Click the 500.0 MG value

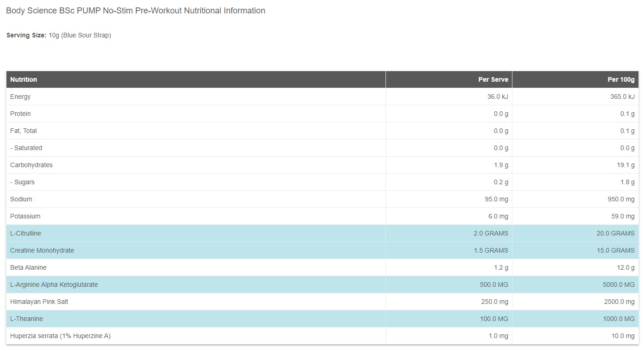pos(494,284)
